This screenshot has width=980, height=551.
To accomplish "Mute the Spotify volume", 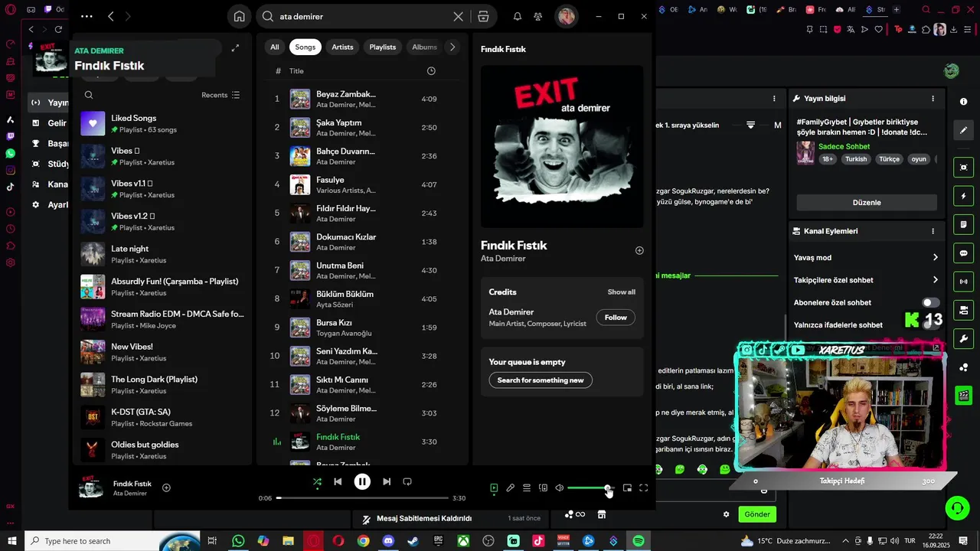I will (560, 487).
